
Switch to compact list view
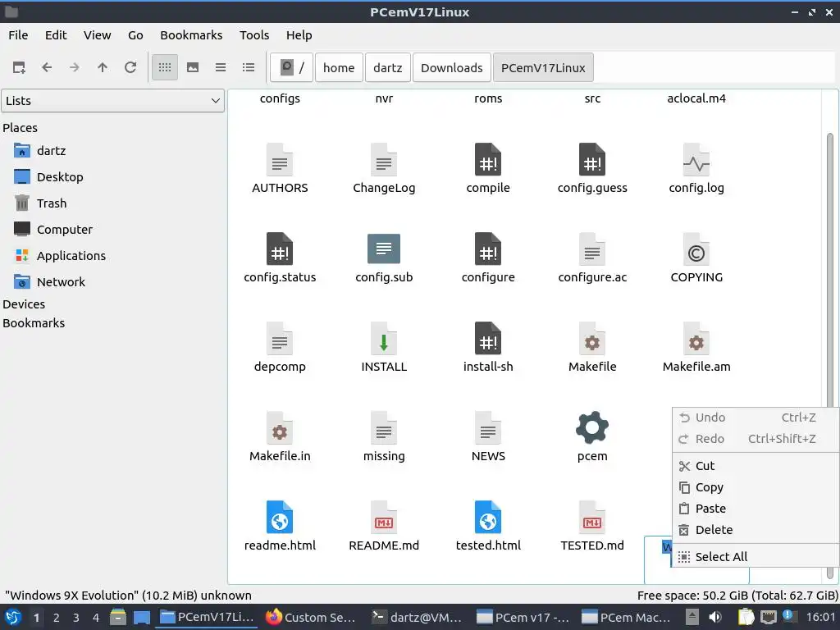tap(220, 67)
